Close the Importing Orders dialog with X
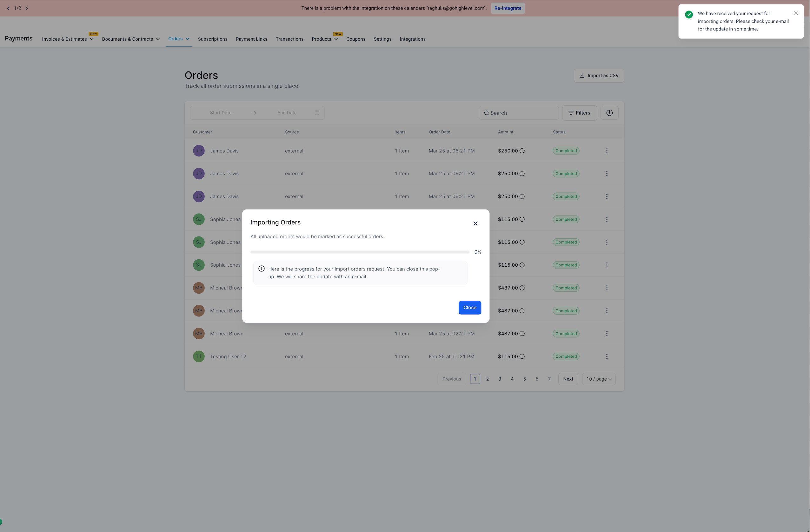810x532 pixels. pos(475,223)
